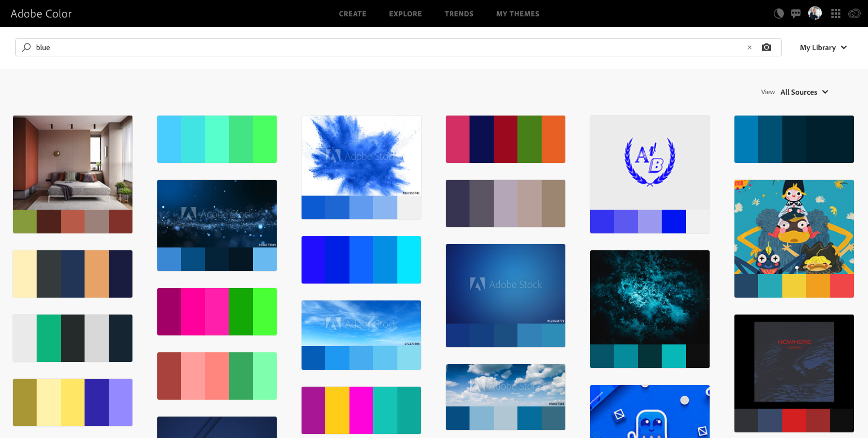
Task: Click the camera image search icon
Action: coord(767,47)
